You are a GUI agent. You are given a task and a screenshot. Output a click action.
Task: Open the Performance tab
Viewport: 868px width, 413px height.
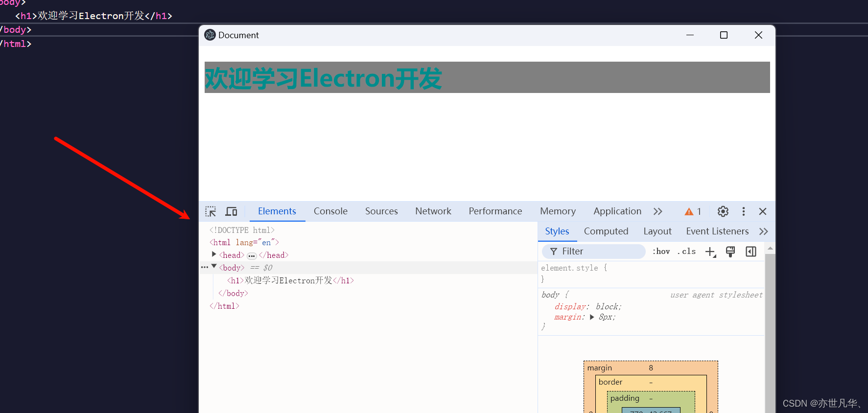click(x=495, y=211)
